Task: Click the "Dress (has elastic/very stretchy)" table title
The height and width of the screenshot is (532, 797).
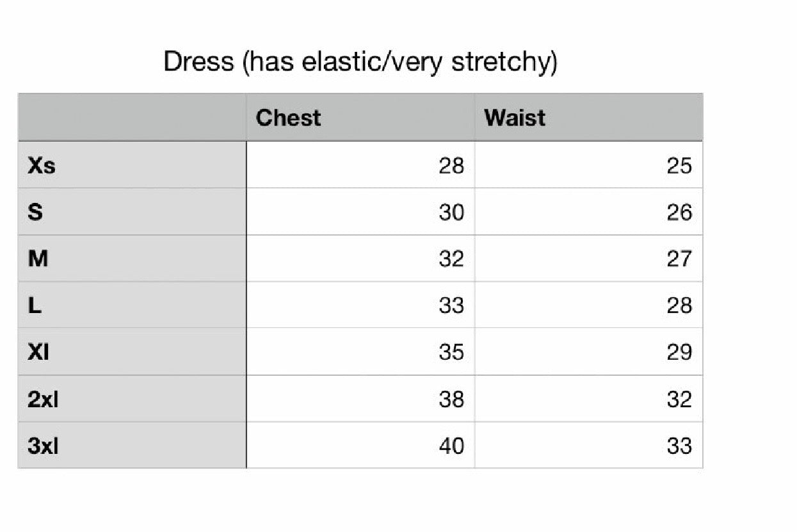Action: [360, 62]
